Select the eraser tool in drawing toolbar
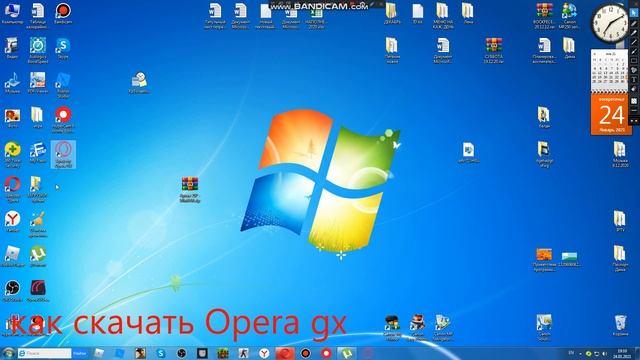640x360 pixels. tap(634, 89)
